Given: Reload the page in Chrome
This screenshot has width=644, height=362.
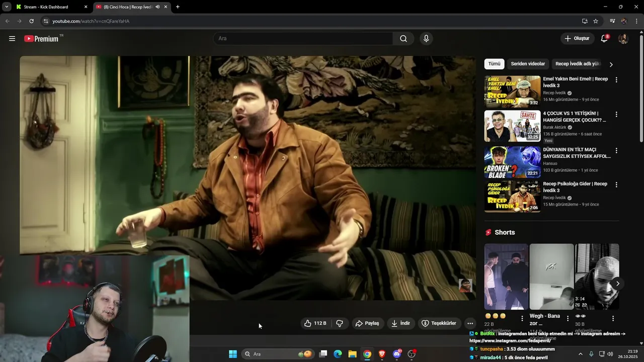Looking at the screenshot, I should point(31,21).
